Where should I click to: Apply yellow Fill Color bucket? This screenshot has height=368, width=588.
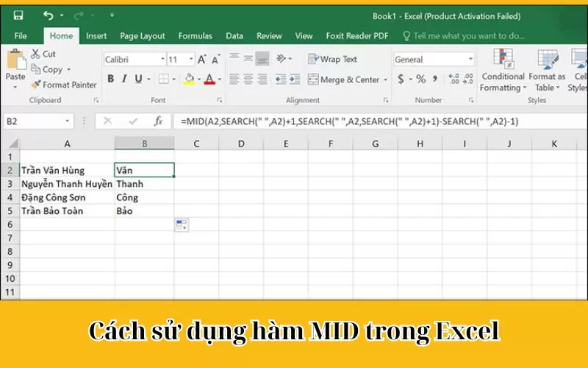click(x=189, y=79)
